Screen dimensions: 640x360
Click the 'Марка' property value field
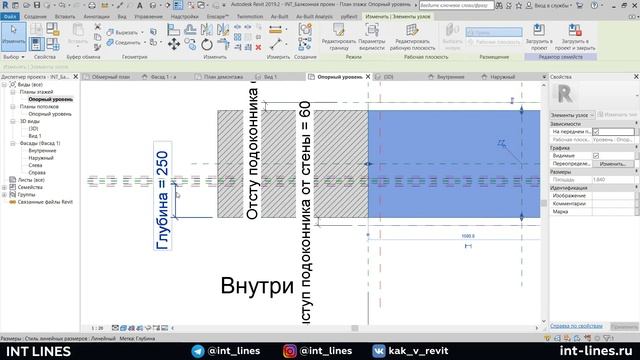tap(613, 212)
